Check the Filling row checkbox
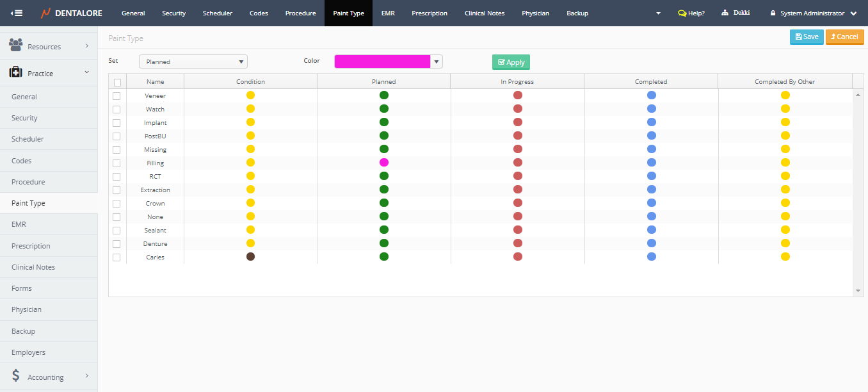This screenshot has width=868, height=392. coord(117,163)
